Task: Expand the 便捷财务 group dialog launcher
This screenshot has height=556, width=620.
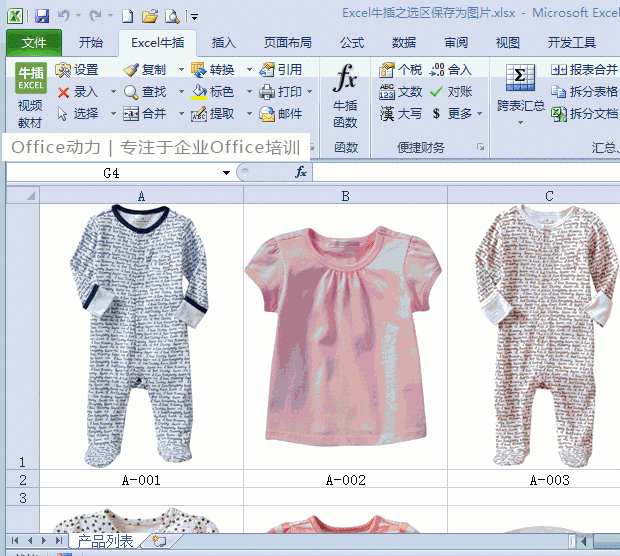Action: point(480,147)
